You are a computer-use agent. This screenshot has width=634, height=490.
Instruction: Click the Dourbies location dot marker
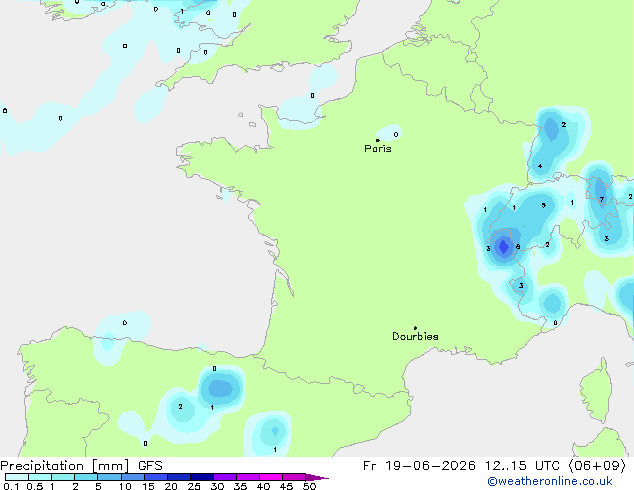415,328
